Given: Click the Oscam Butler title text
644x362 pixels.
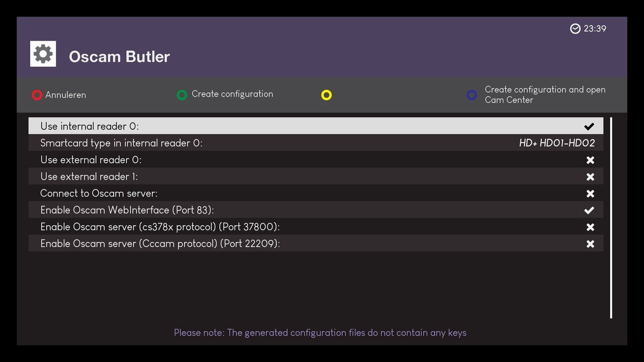Looking at the screenshot, I should pyautogui.click(x=119, y=57).
